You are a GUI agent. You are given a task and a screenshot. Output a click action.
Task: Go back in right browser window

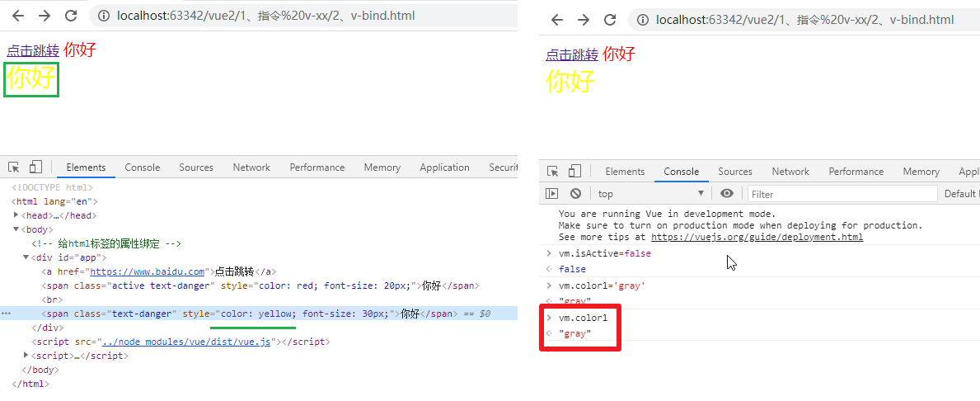pos(557,20)
